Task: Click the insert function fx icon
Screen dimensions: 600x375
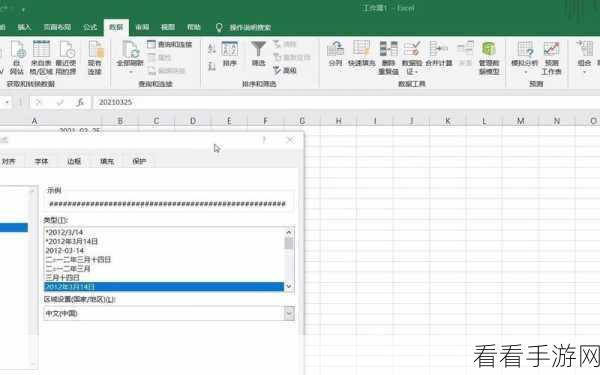Action: 80,102
